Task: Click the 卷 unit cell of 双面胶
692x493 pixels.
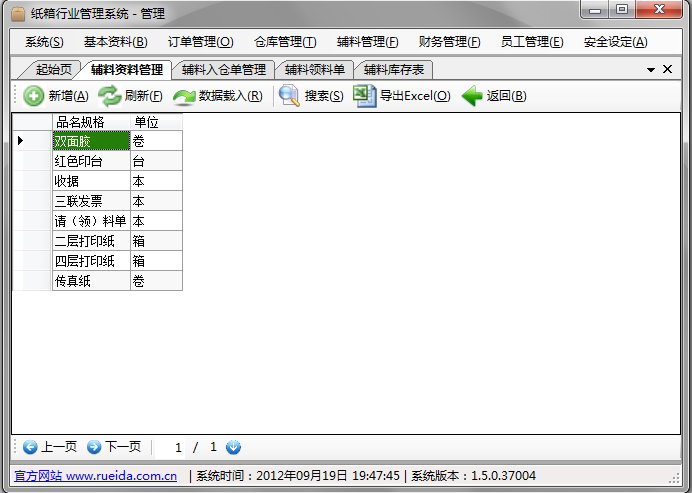Action: tap(156, 141)
